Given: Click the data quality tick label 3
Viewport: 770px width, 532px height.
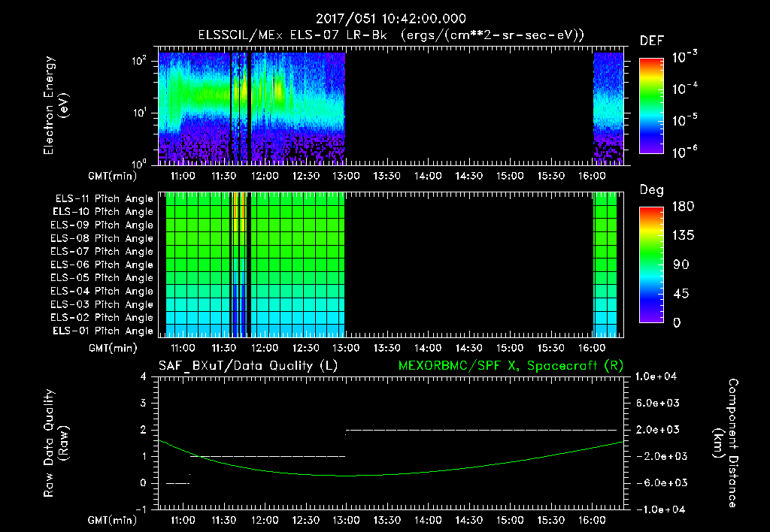Looking at the screenshot, I should pyautogui.click(x=144, y=403).
